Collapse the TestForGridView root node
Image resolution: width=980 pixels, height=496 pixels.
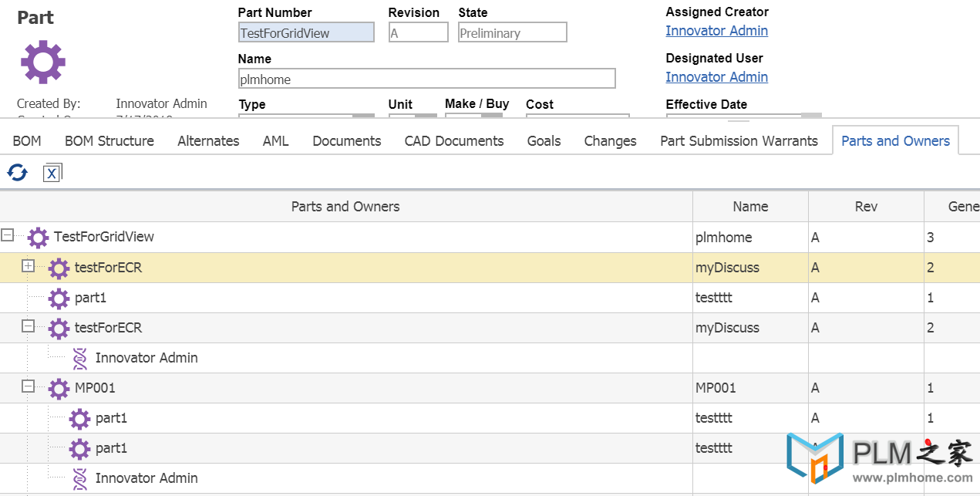click(8, 235)
